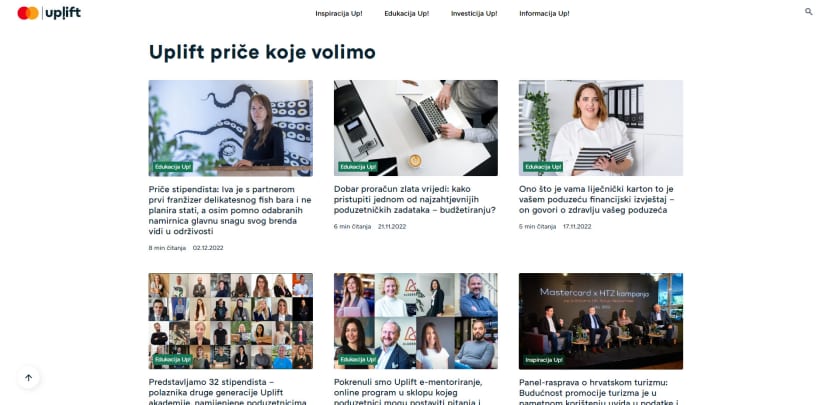Open the article "Priče stipendista: Iva je s partnerom"
The height and width of the screenshot is (405, 830).
tap(230, 210)
